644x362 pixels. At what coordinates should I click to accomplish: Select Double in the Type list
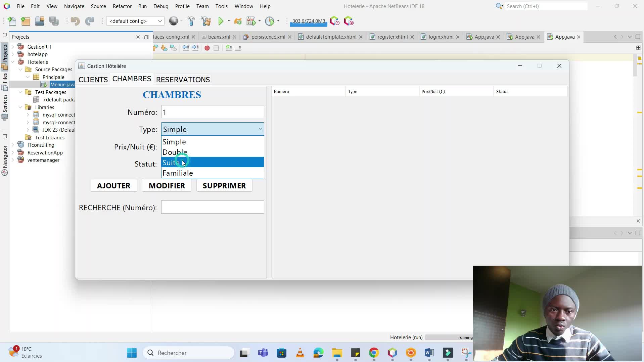point(213,152)
